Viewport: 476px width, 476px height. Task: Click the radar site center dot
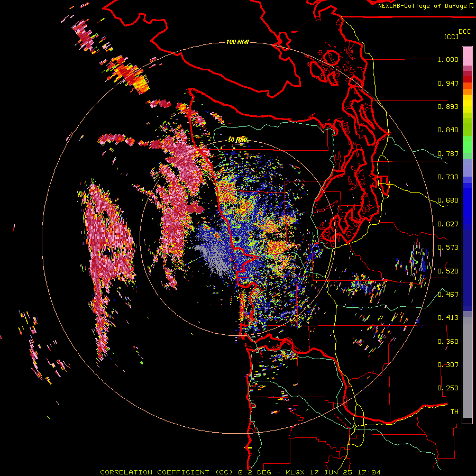(x=237, y=240)
